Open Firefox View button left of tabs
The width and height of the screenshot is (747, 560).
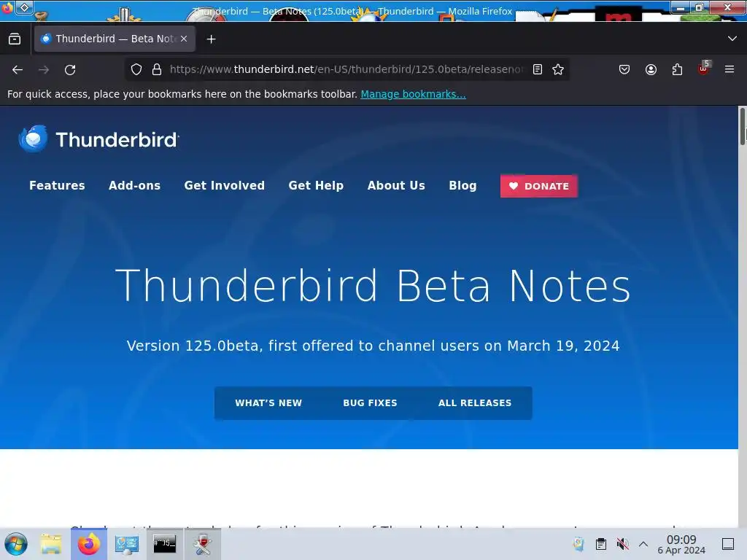click(x=15, y=39)
